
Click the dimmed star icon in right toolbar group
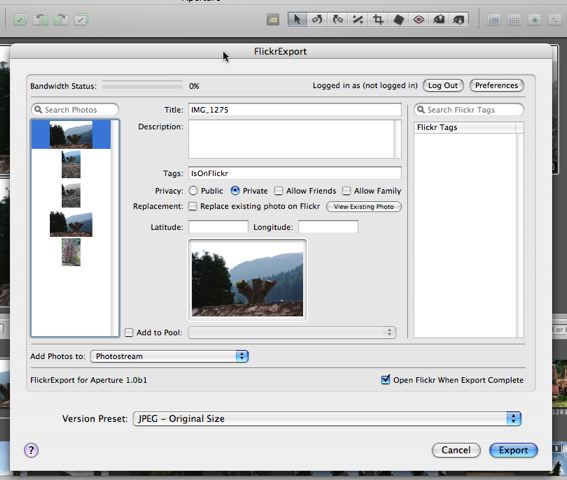click(x=534, y=20)
